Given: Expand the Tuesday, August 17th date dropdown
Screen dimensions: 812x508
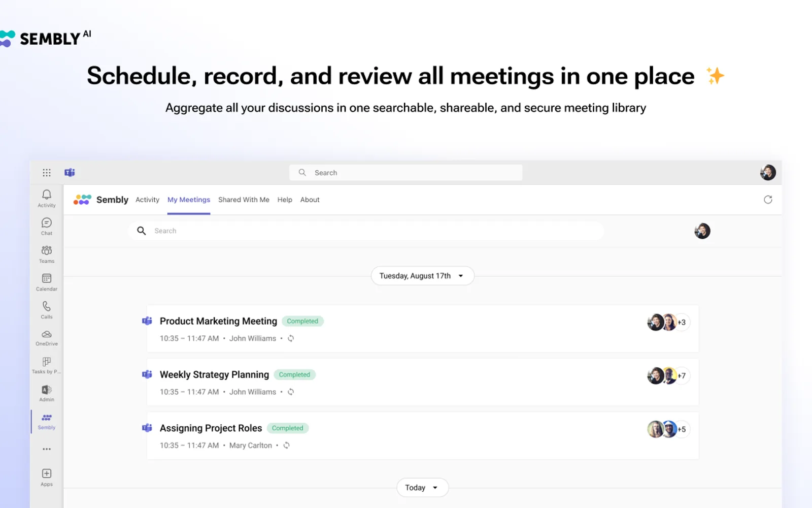Looking at the screenshot, I should tap(422, 276).
